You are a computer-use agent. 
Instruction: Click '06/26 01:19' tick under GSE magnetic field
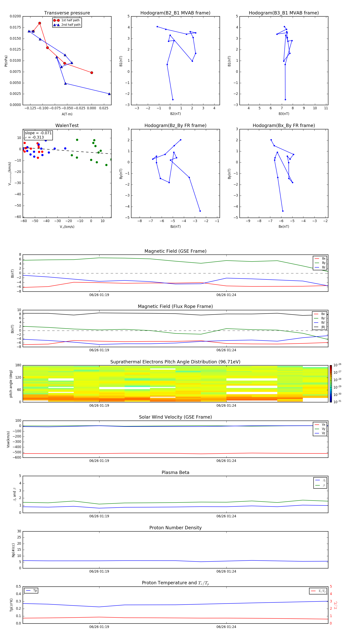99,295
